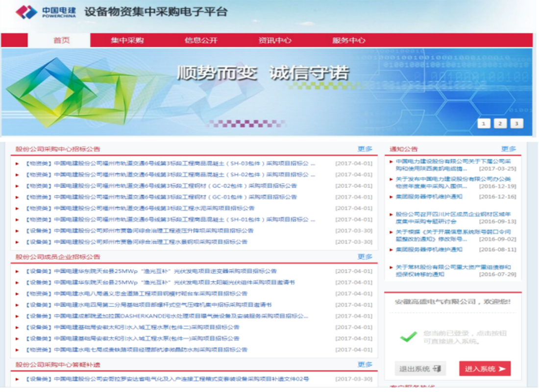Open the DASHERKANDI污水处理 notice
Viewport: 539px width, 392px height.
pyautogui.click(x=167, y=316)
